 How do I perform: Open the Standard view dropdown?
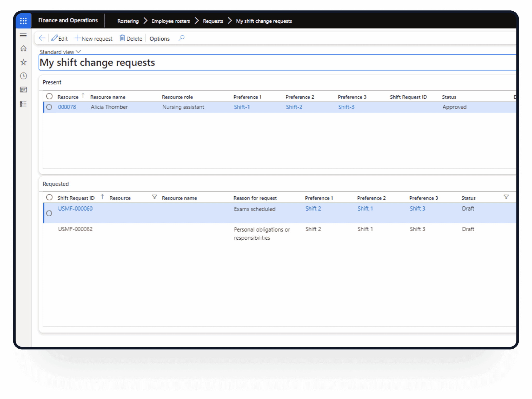[x=60, y=52]
